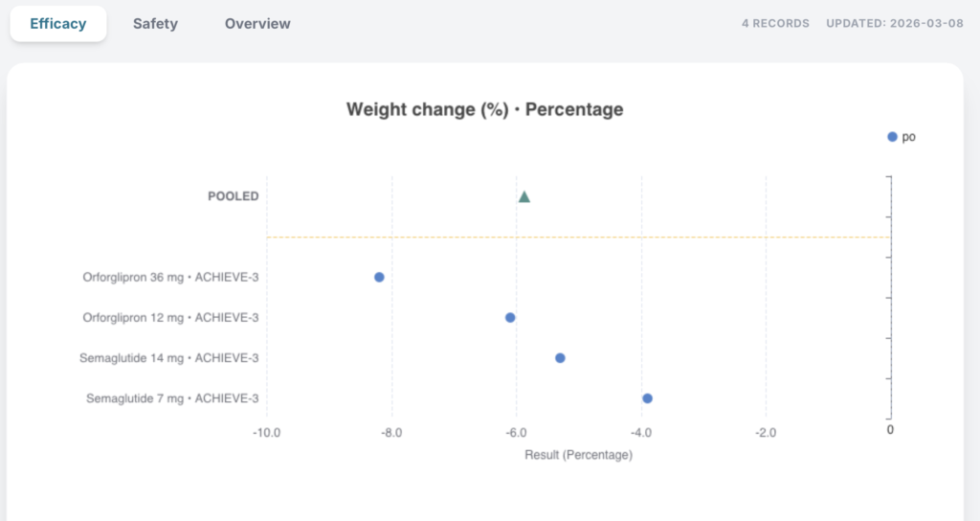980x521 pixels.
Task: Switch to the Efficacy tab
Action: (x=57, y=24)
